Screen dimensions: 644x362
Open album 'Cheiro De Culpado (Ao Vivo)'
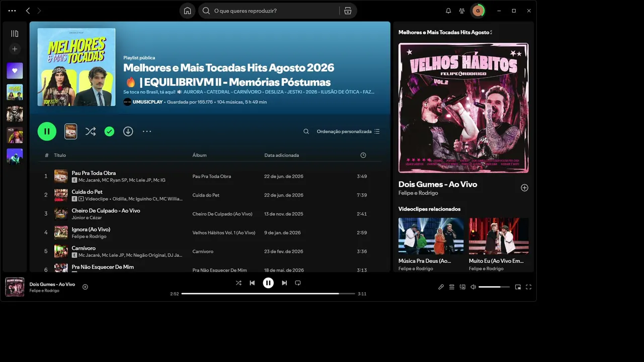[x=222, y=214]
